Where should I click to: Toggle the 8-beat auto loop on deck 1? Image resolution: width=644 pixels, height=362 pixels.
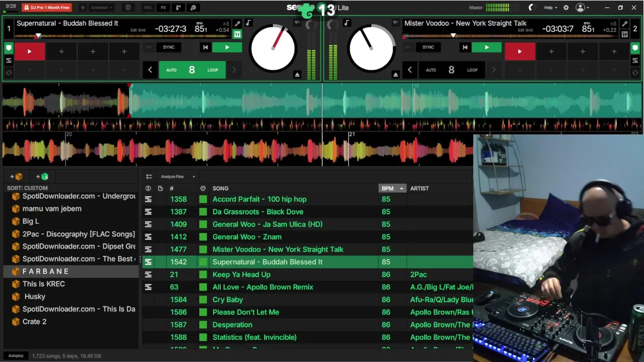click(192, 70)
